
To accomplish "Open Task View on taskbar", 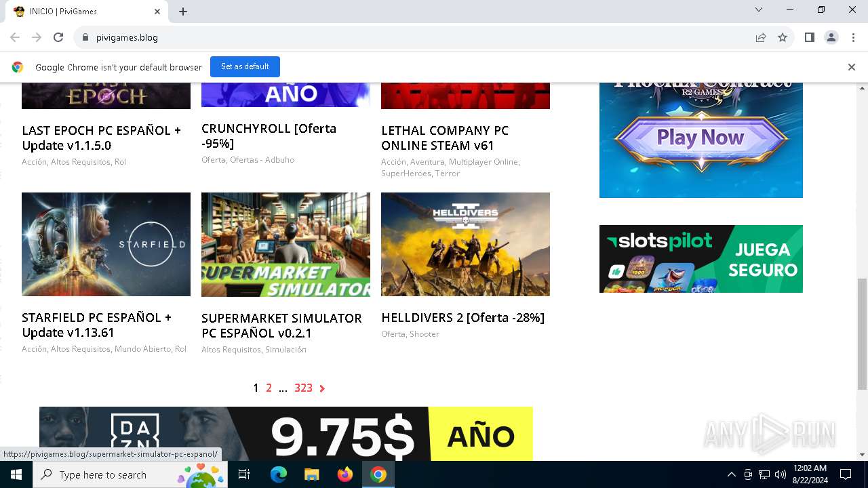I will pos(244,474).
